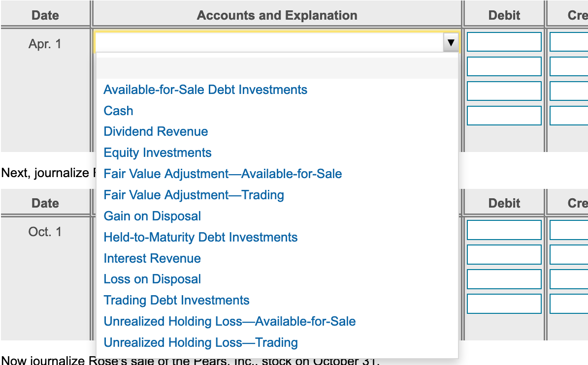
Task: Select the blank option in dropdown list
Action: (277, 68)
